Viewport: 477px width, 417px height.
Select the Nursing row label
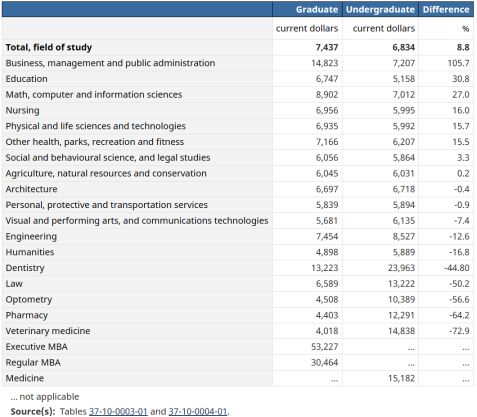[x=22, y=110]
